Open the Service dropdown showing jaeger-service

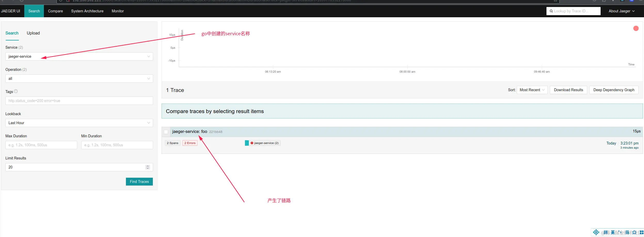(79, 56)
